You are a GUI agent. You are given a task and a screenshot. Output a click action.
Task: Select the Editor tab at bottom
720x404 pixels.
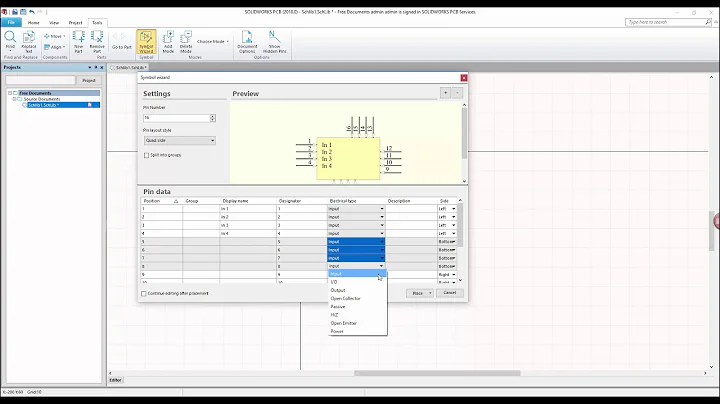point(115,380)
